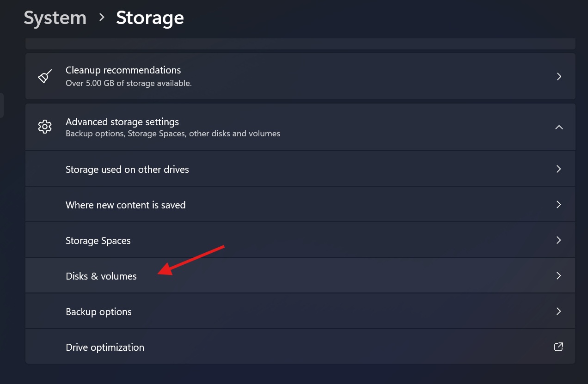588x384 pixels.
Task: Open Where new content is saved
Action: tap(300, 204)
